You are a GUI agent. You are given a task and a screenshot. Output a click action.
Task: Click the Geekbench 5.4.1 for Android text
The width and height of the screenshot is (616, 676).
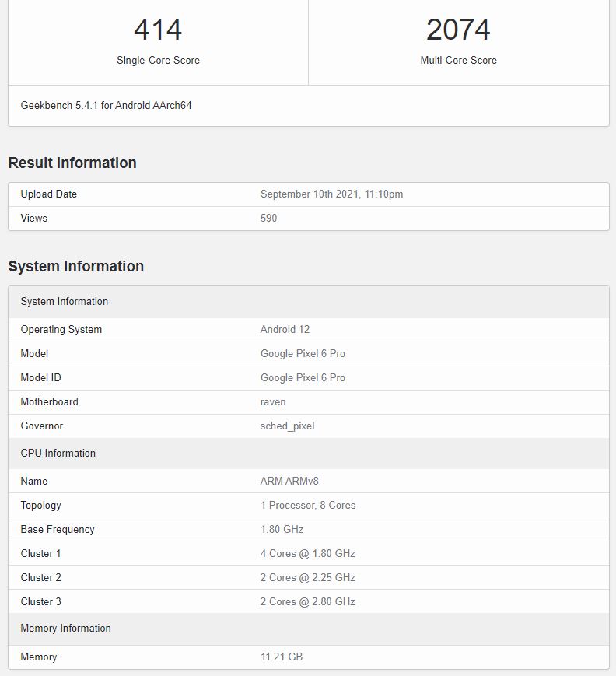click(x=106, y=105)
